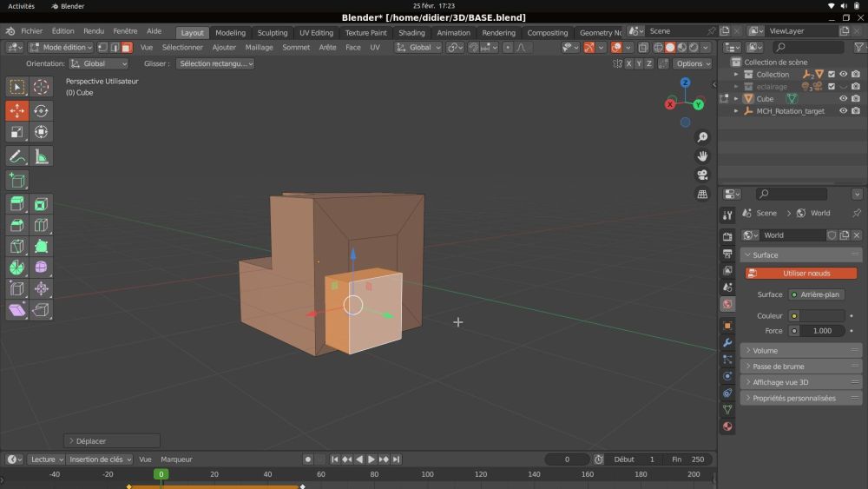Select the Extrude Region tool
Screen dimensions: 868x489
click(x=17, y=204)
